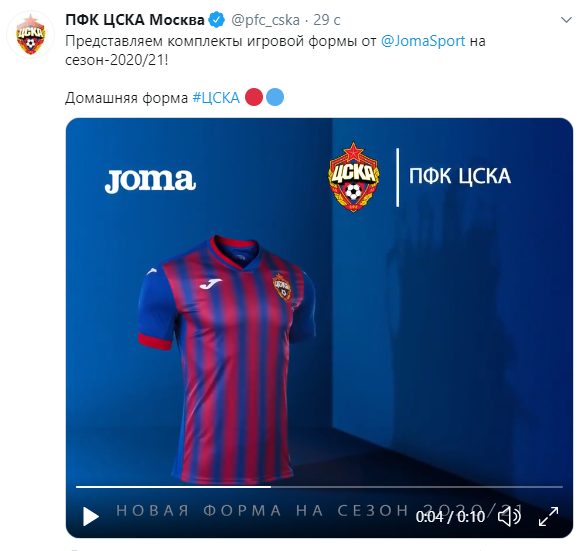The width and height of the screenshot is (587, 551).
Task: Click the blue circle emoji
Action: (x=275, y=97)
